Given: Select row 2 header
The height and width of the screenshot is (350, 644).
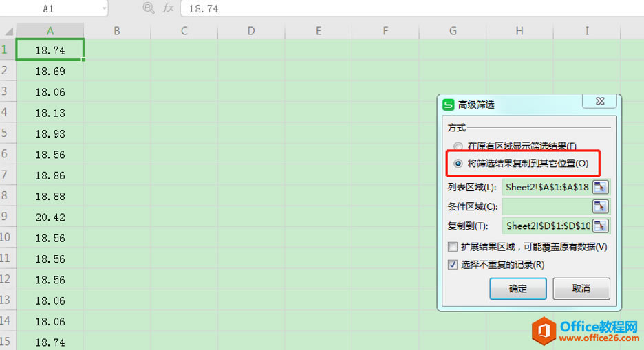Looking at the screenshot, I should 8,71.
